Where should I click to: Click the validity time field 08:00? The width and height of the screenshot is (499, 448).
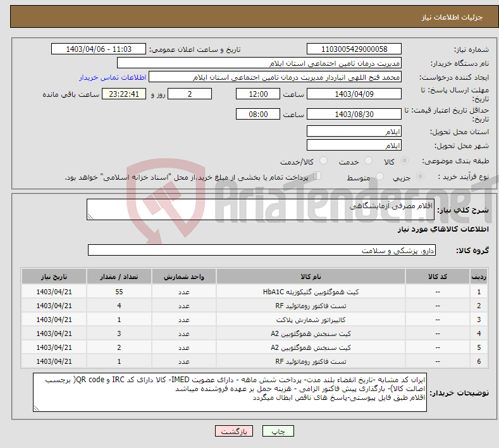pyautogui.click(x=258, y=114)
